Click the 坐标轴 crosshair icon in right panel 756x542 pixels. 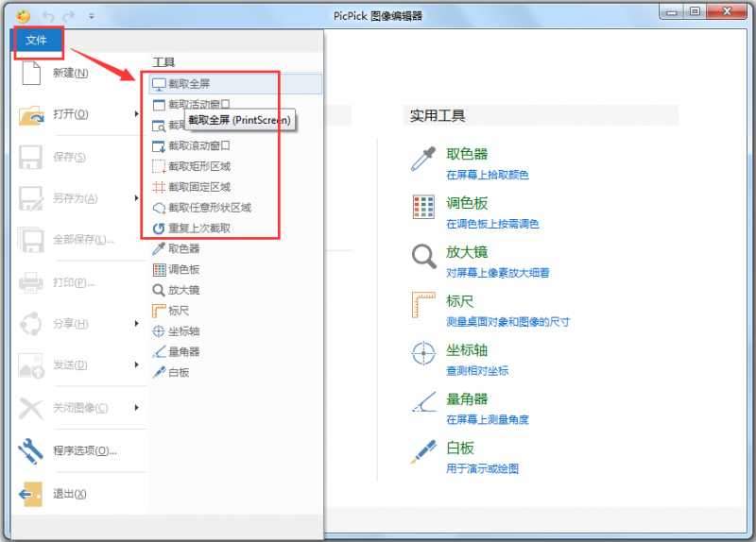point(422,355)
